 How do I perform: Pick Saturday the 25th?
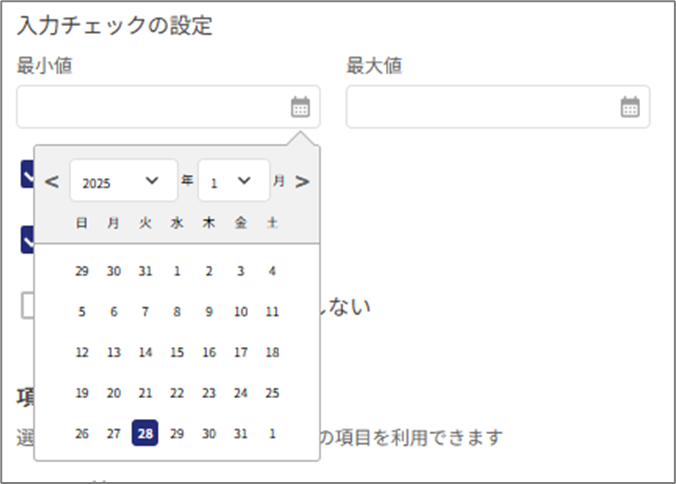272,393
